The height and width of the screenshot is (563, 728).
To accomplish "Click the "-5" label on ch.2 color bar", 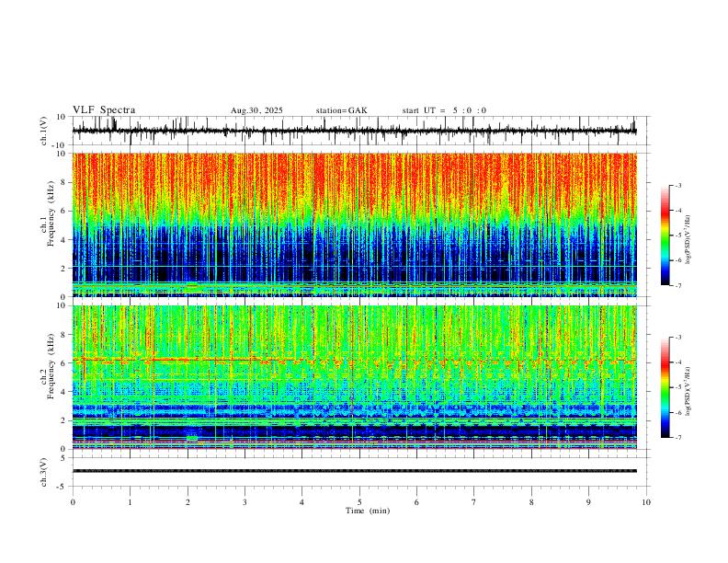I will [x=678, y=387].
